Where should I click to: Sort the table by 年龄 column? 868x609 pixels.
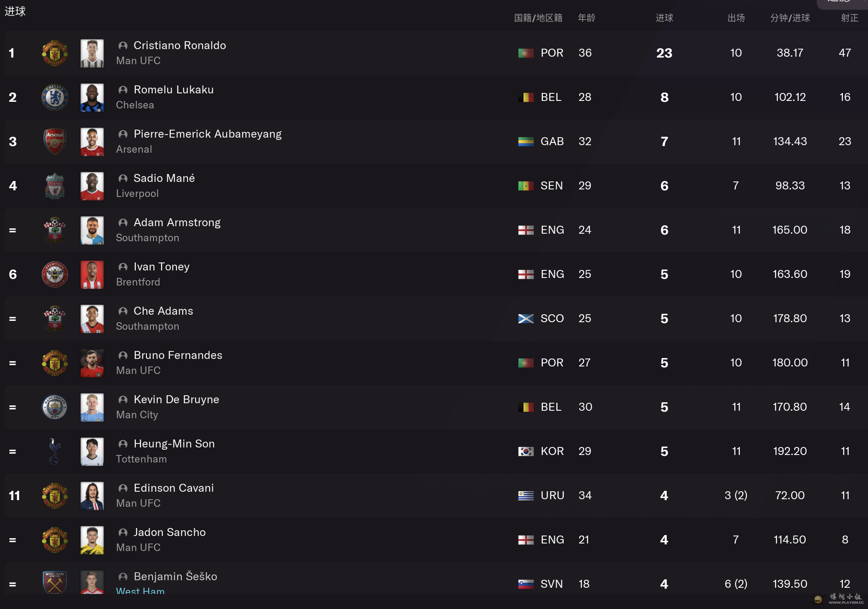[587, 18]
